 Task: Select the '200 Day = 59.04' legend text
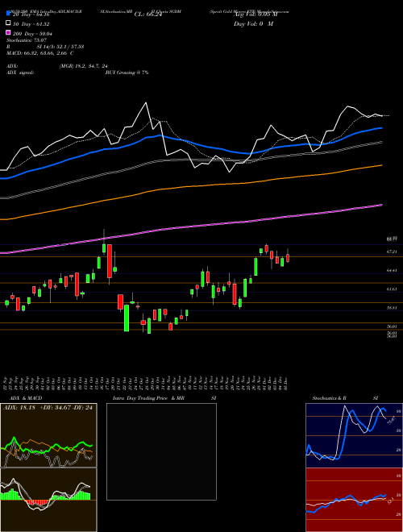(x=32, y=33)
